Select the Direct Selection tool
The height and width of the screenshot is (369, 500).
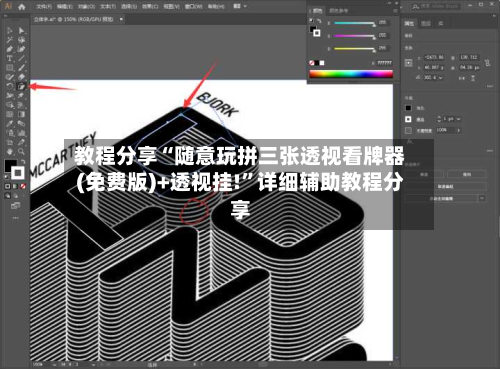click(21, 31)
